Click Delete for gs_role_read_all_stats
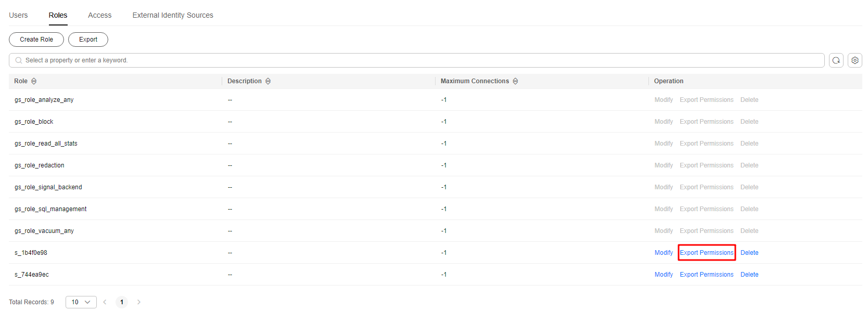Image resolution: width=868 pixels, height=311 pixels. (x=749, y=144)
